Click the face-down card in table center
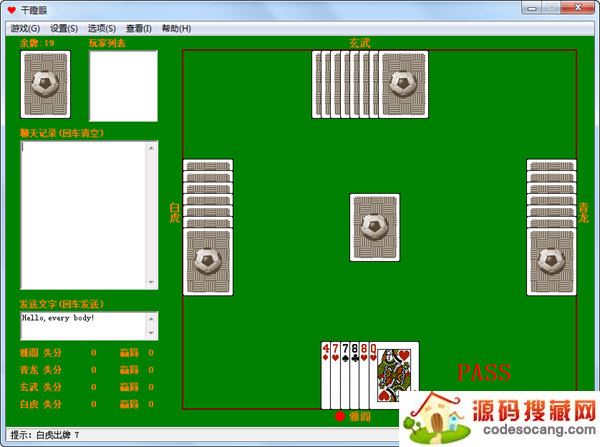 click(x=374, y=230)
